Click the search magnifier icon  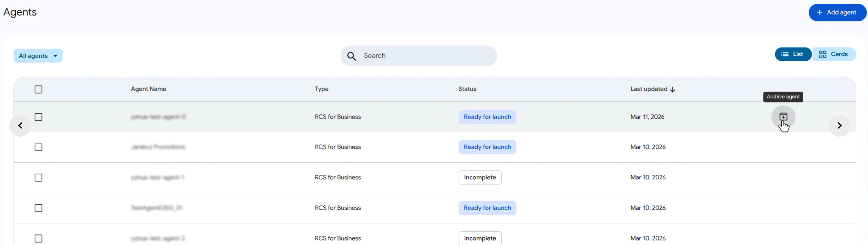[352, 56]
